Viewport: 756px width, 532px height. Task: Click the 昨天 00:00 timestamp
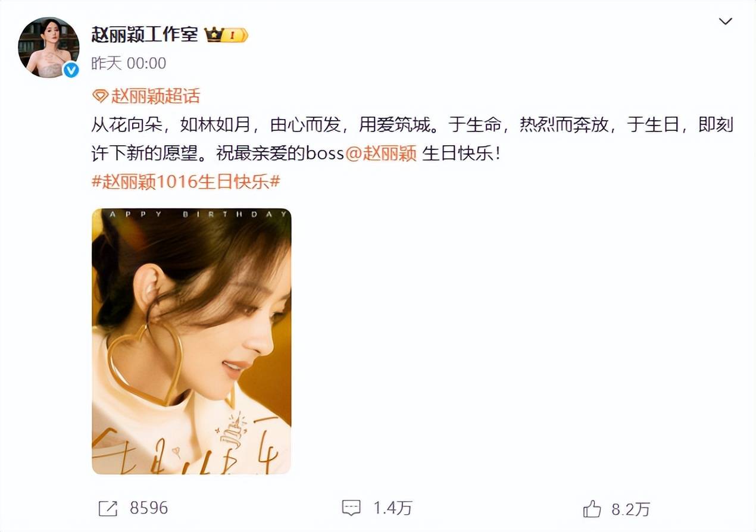coord(129,63)
